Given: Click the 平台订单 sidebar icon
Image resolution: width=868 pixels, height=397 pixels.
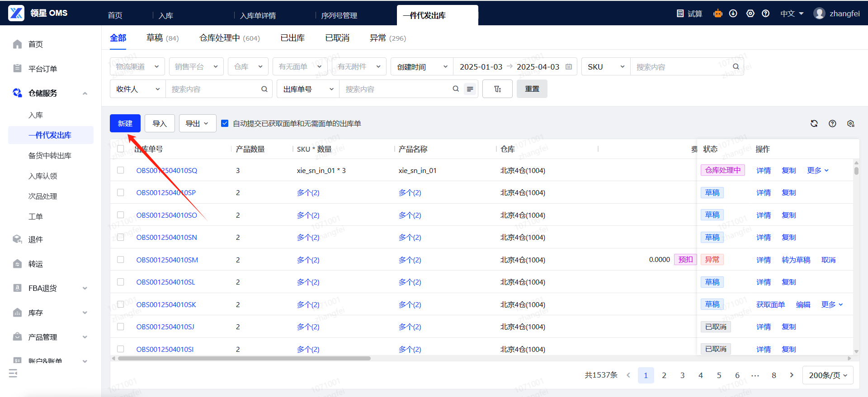Looking at the screenshot, I should [18, 69].
